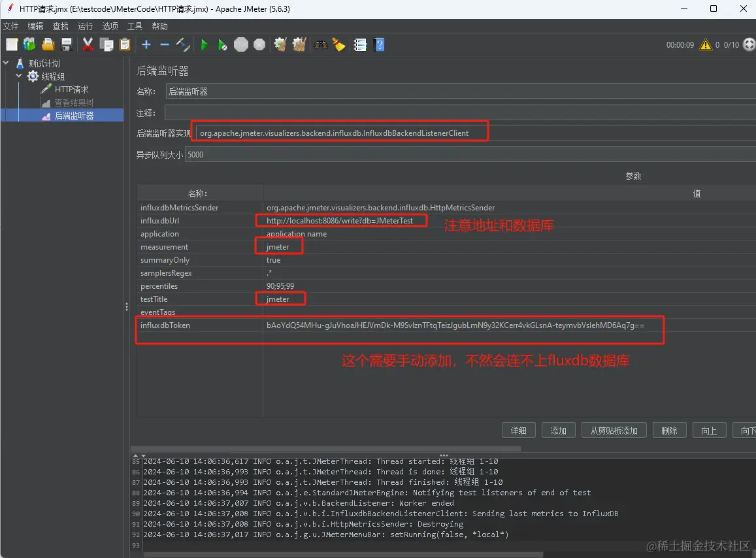
Task: Click the 删除 button
Action: pos(669,430)
